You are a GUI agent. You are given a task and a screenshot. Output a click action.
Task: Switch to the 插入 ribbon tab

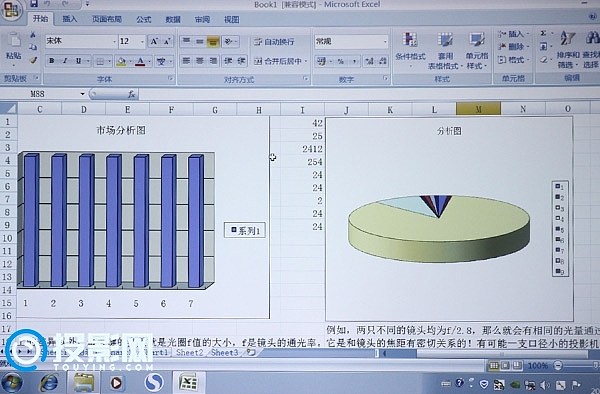coord(70,19)
